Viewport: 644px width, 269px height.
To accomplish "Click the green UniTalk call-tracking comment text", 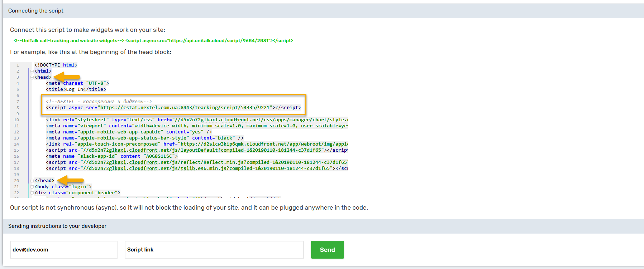I will (69, 41).
